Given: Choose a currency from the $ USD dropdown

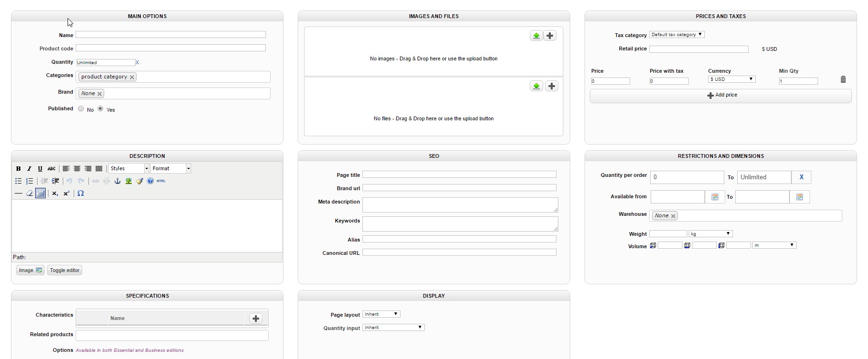Looking at the screenshot, I should click(x=731, y=79).
